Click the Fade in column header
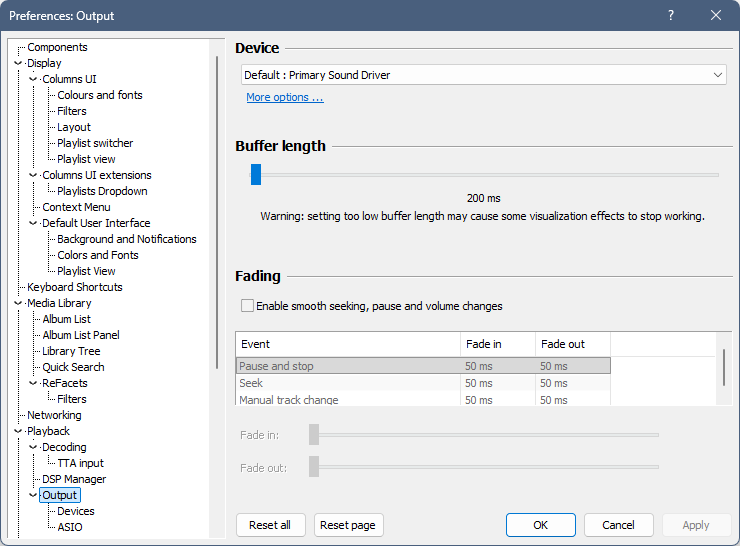740x546 pixels. [497, 344]
